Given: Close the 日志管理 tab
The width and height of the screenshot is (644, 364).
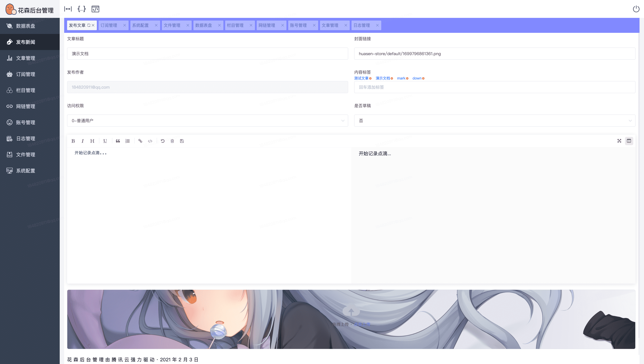Looking at the screenshot, I should click(377, 25).
